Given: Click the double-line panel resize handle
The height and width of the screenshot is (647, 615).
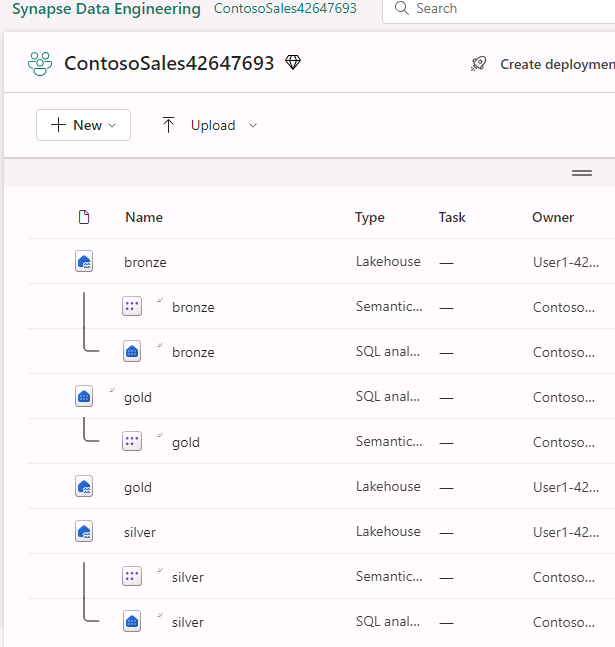Looking at the screenshot, I should 582,173.
